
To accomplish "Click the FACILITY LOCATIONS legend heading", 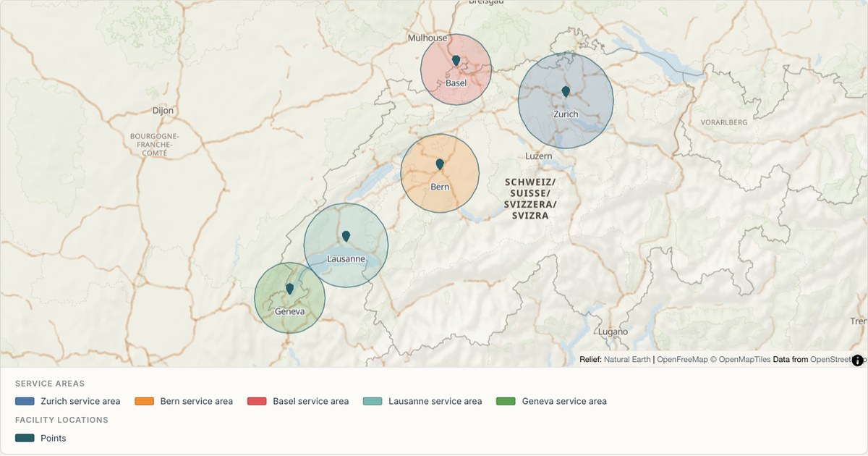I will click(61, 420).
